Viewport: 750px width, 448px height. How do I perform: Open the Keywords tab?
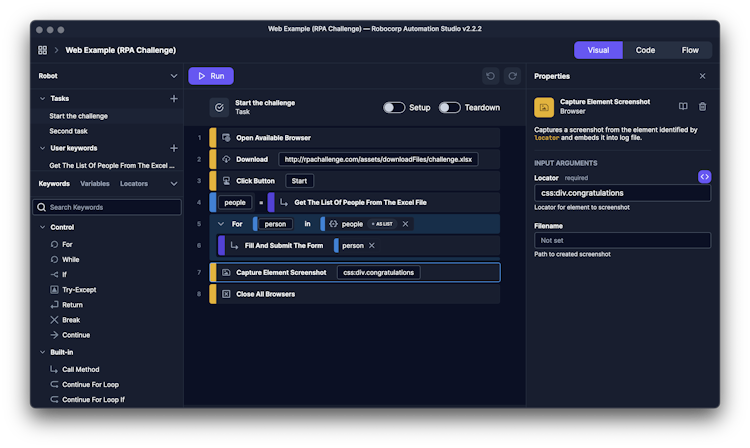tap(54, 184)
